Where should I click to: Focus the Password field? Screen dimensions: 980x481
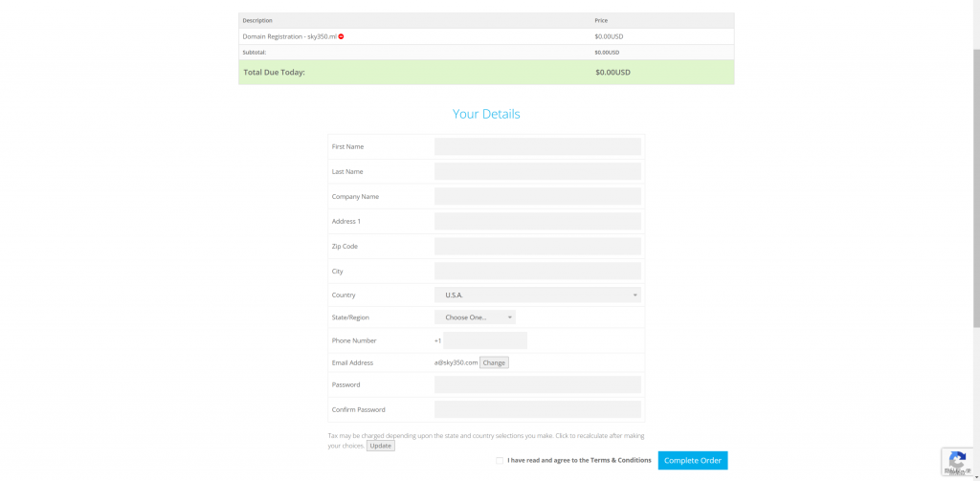[x=537, y=384]
